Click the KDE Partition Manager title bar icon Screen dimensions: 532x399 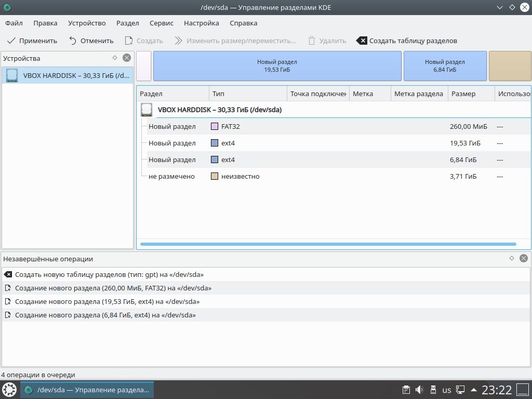7,7
